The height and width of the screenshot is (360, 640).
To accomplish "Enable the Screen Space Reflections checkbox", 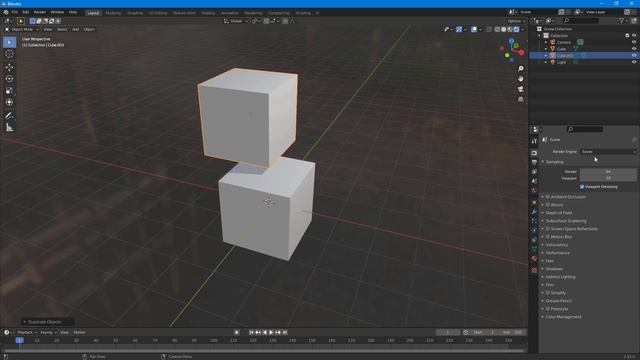I will point(548,229).
